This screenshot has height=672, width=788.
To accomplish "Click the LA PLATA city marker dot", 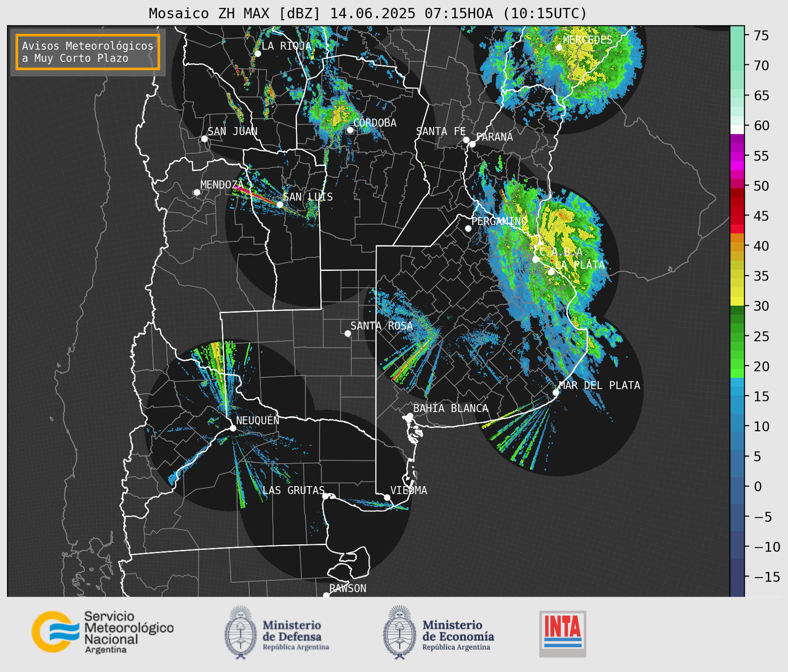I will (x=551, y=272).
